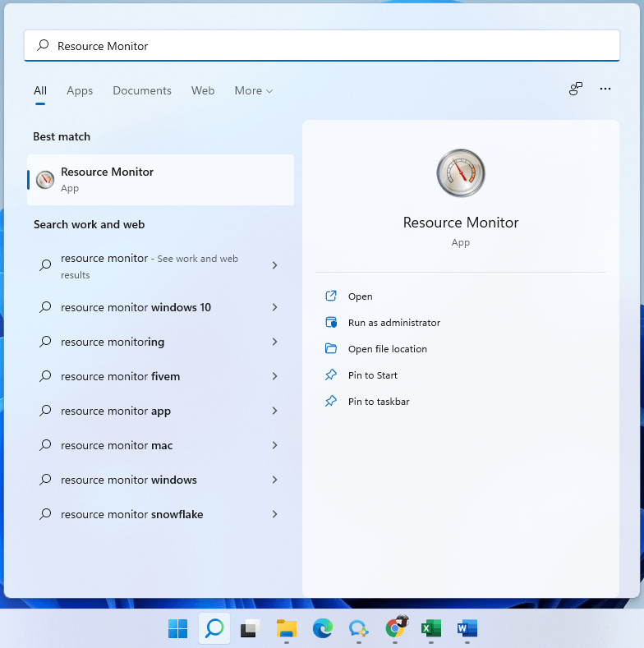Image resolution: width=644 pixels, height=648 pixels.
Task: Click the Open file location folder icon
Action: click(331, 348)
